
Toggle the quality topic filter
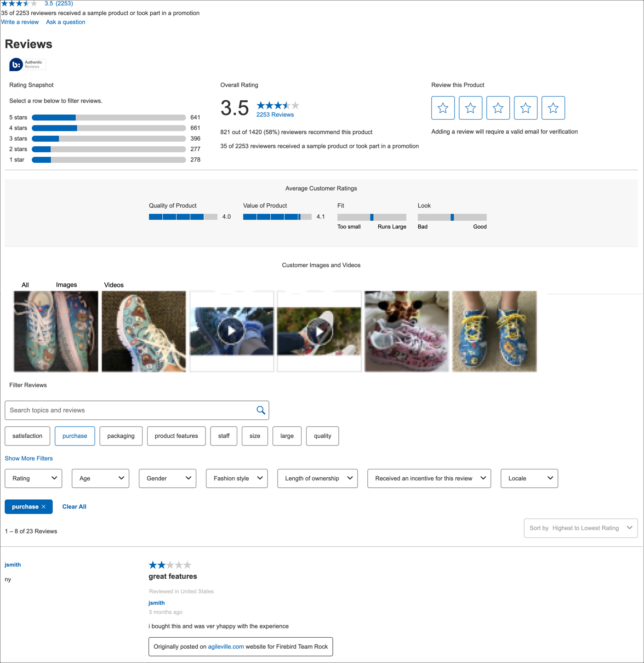click(x=323, y=436)
